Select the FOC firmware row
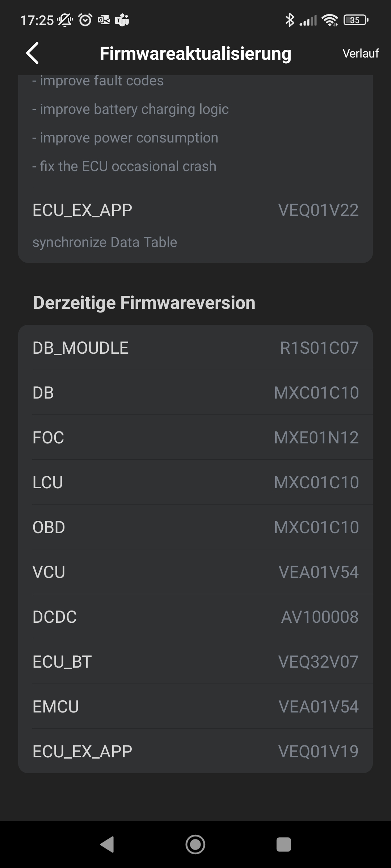Viewport: 391px width, 868px height. (x=195, y=438)
